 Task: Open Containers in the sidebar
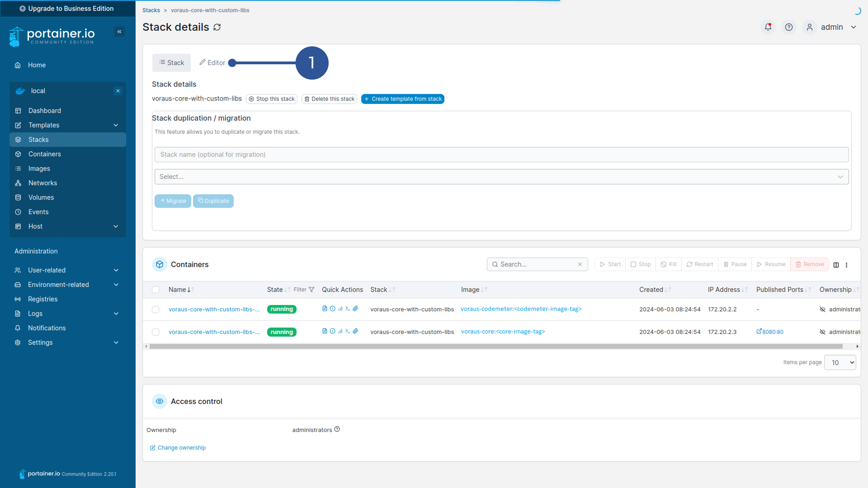click(44, 154)
